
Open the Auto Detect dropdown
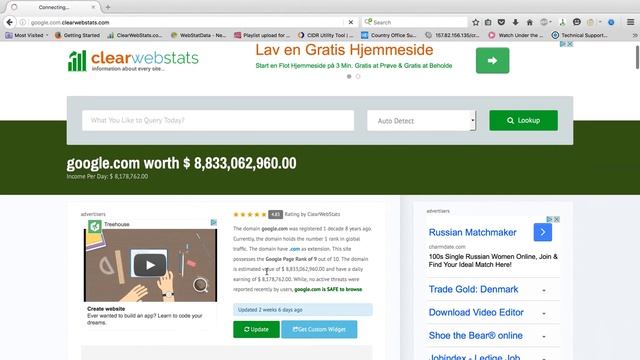421,120
